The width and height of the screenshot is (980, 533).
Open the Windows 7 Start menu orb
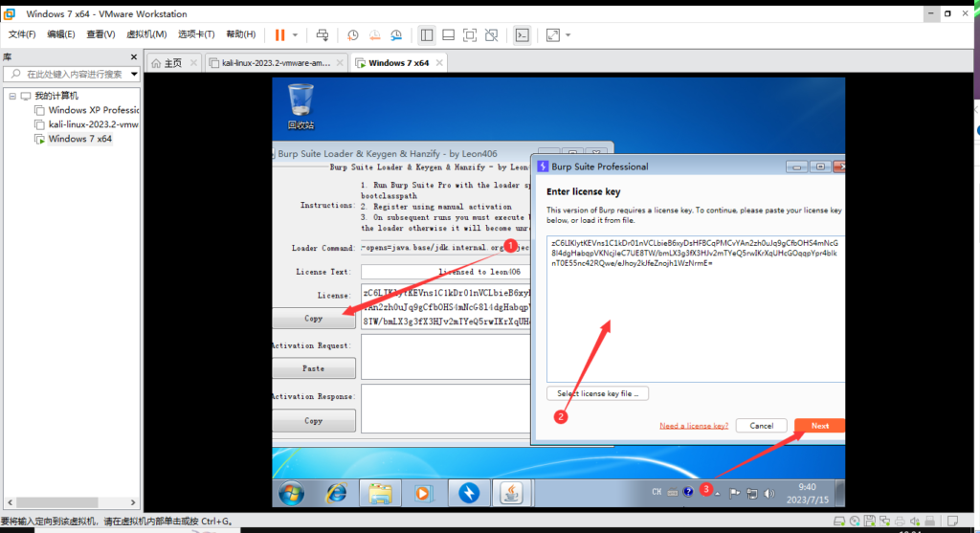pos(291,494)
